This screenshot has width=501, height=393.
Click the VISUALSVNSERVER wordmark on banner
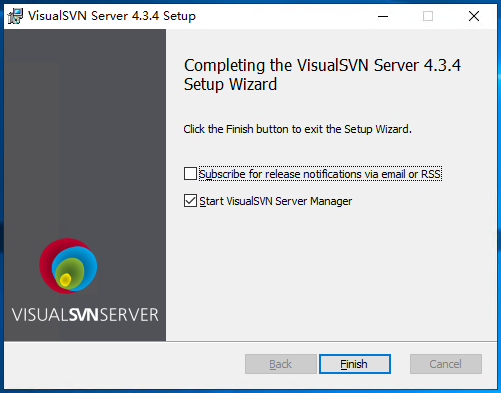coord(85,315)
